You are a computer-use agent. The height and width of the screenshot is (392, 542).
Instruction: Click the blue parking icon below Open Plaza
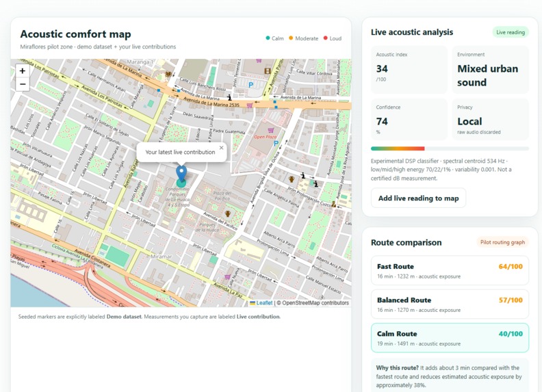pos(276,143)
